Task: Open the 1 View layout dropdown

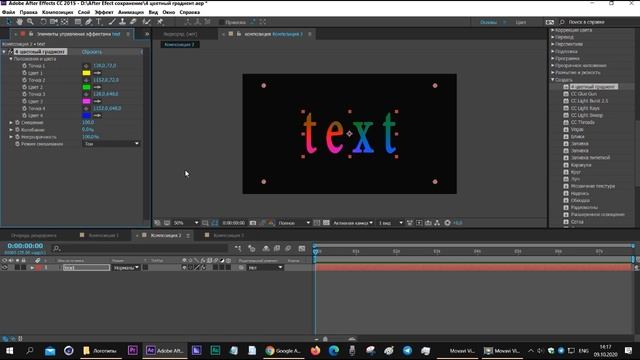Action: coord(390,223)
